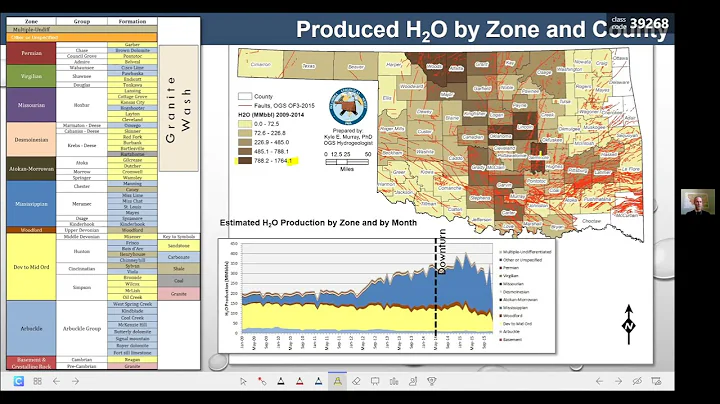This screenshot has width=720, height=404.
Task: Click the OGS circular logo on map
Action: click(x=348, y=107)
